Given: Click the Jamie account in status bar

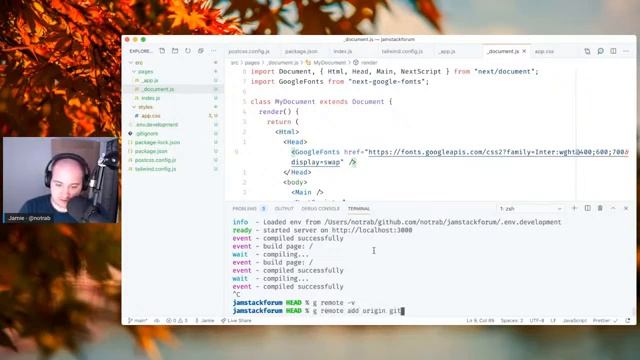Looking at the screenshot, I should pyautogui.click(x=204, y=321).
